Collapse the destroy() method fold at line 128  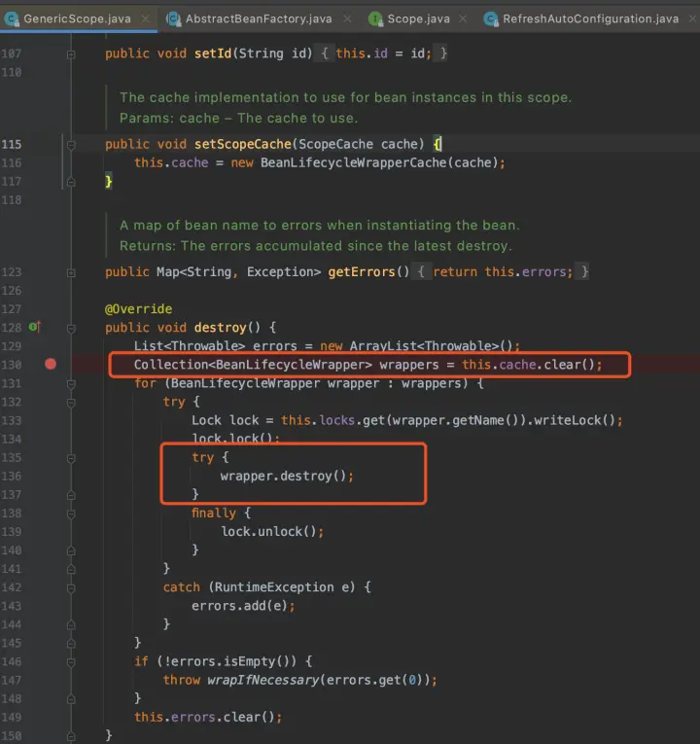click(x=71, y=328)
